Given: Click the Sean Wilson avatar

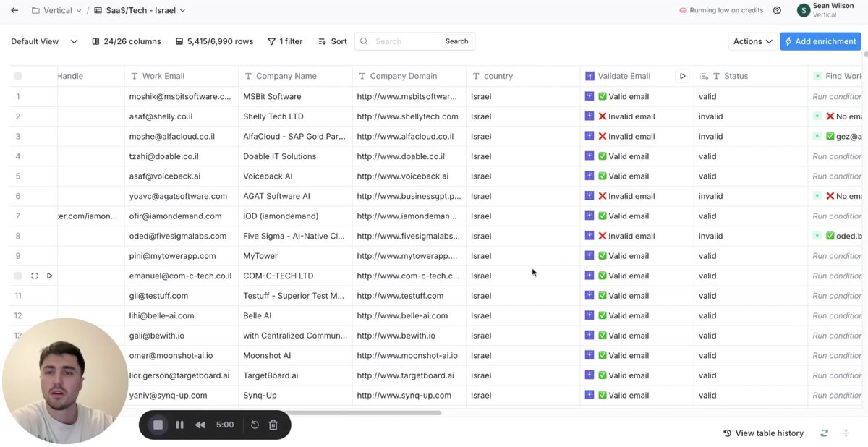Looking at the screenshot, I should coord(803,10).
